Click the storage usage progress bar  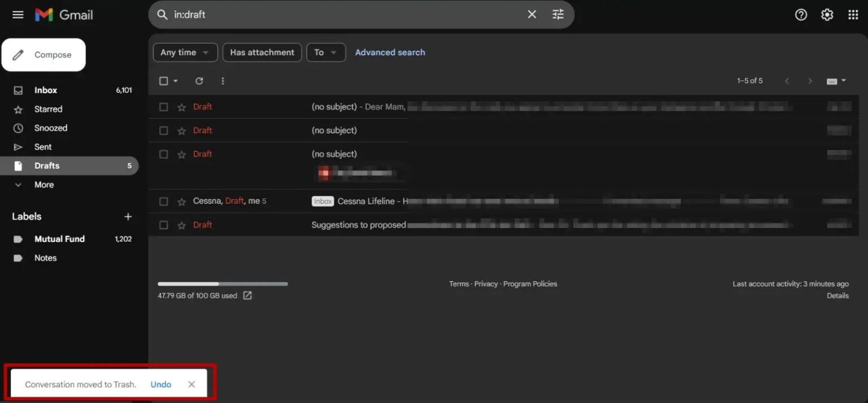click(x=223, y=284)
